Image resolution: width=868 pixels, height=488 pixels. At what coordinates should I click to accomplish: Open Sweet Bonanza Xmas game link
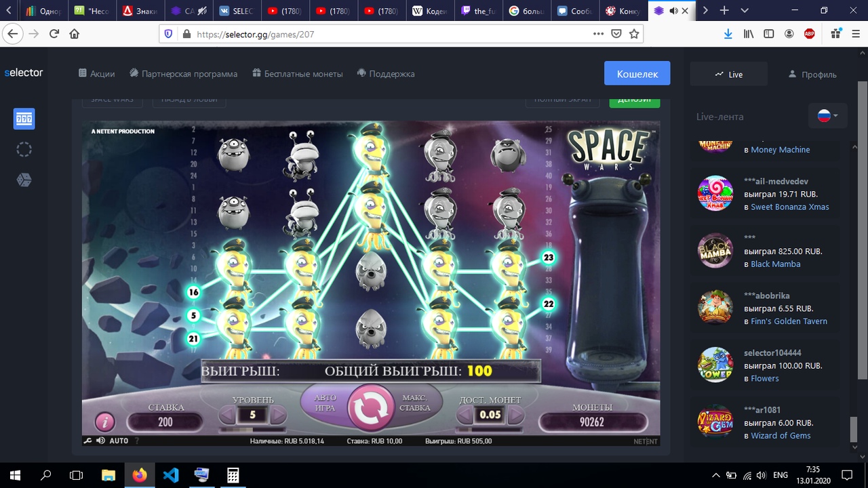(x=790, y=207)
